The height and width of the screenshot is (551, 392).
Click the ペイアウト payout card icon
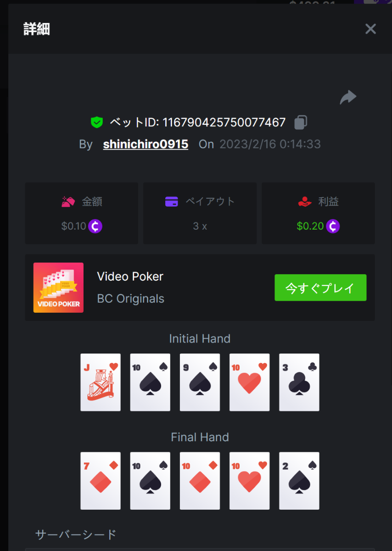pos(171,202)
